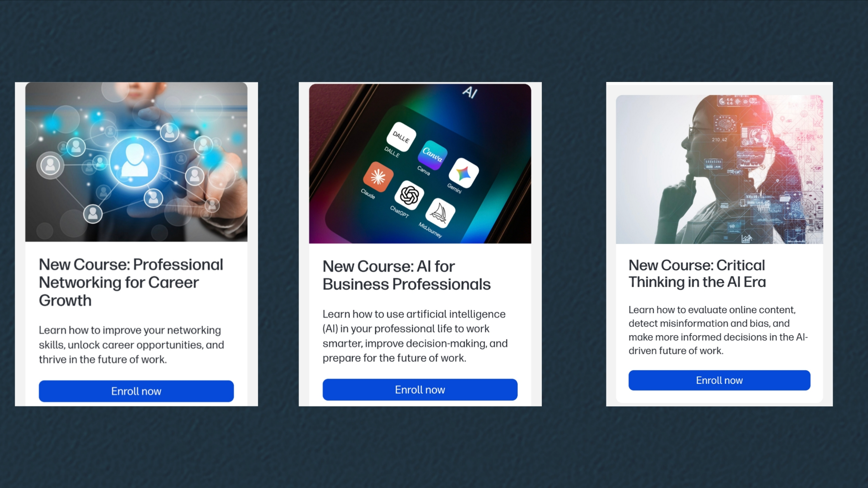Click the critical thinking course description text
The width and height of the screenshot is (868, 488).
(x=718, y=330)
